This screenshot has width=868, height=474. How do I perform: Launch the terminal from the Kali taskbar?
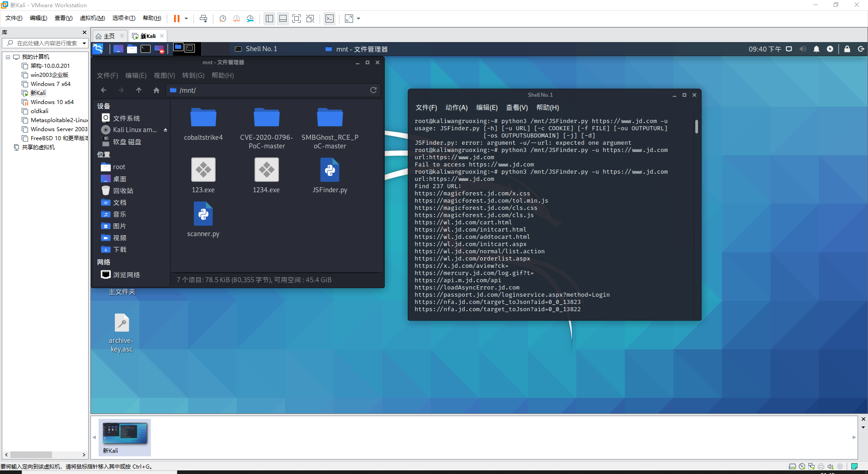[146, 48]
